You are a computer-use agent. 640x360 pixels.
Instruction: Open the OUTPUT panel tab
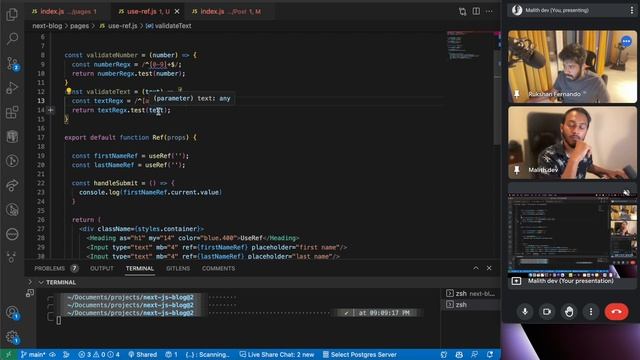pyautogui.click(x=102, y=268)
